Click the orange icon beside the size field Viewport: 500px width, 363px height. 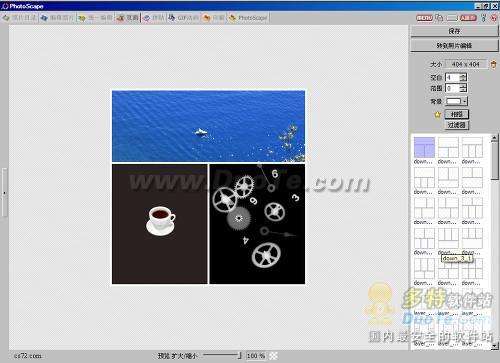[493, 64]
